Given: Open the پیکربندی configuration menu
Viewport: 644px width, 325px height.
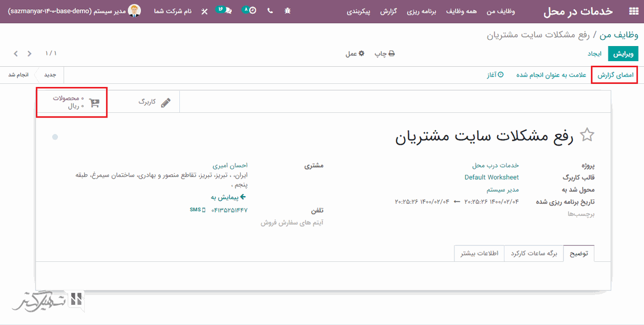Looking at the screenshot, I should [358, 11].
